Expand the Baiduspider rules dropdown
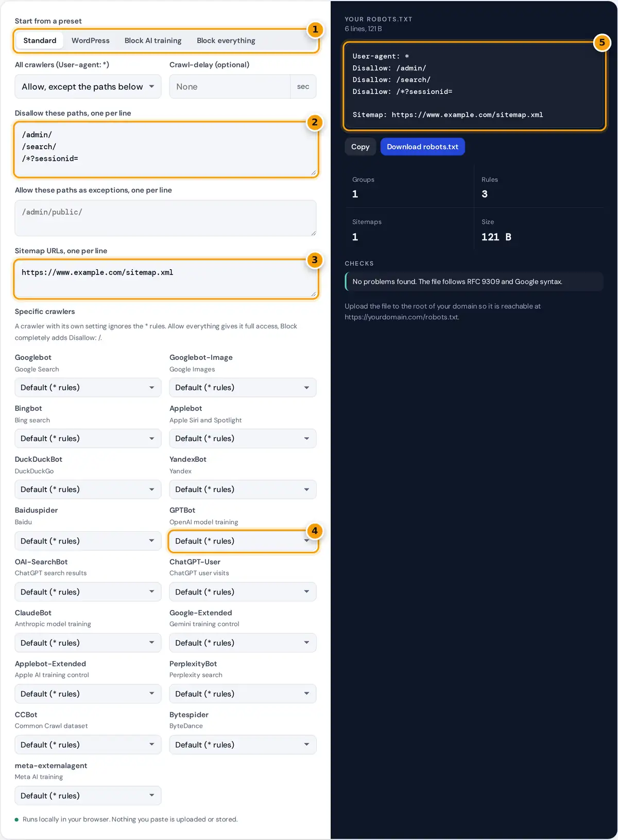 88,541
